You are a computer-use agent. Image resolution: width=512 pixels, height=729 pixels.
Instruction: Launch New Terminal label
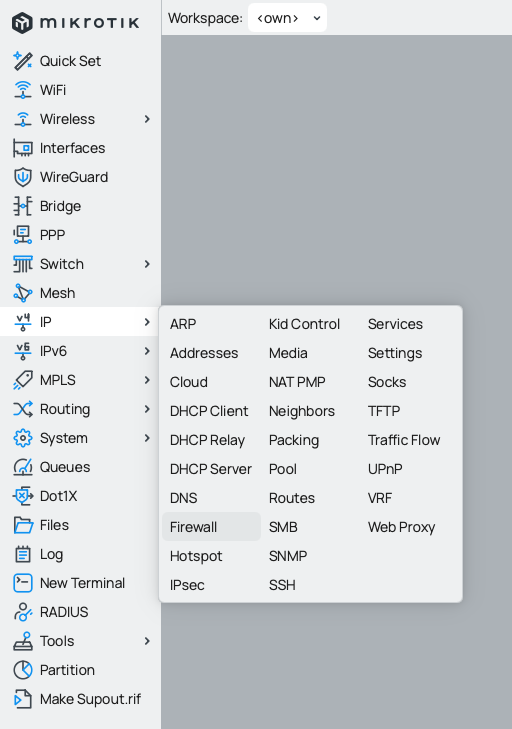[82, 583]
